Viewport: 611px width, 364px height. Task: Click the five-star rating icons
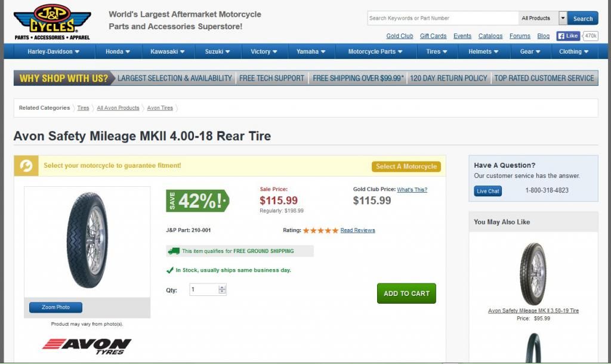[320, 230]
